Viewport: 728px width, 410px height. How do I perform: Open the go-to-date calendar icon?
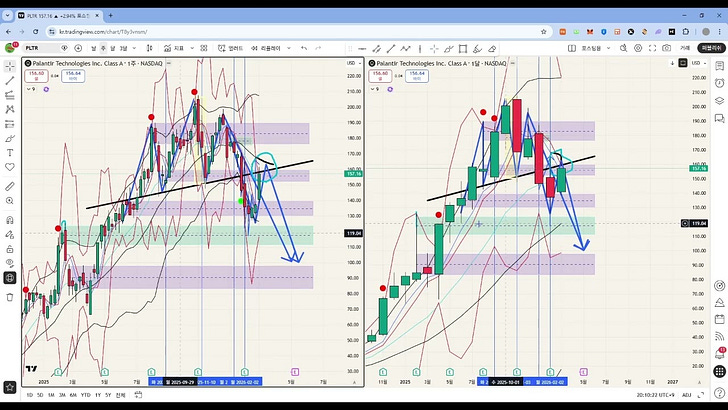[x=138, y=395]
